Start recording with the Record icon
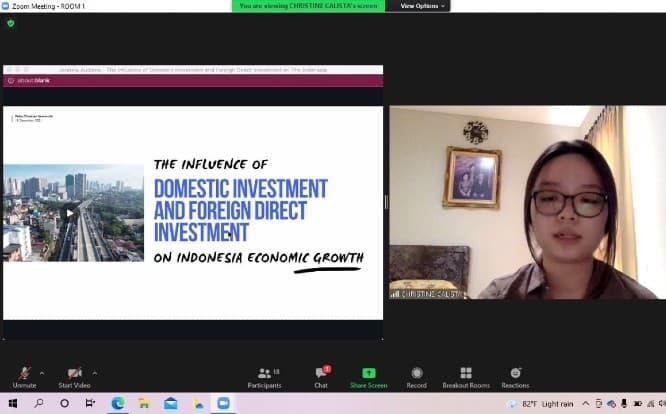 pyautogui.click(x=416, y=373)
